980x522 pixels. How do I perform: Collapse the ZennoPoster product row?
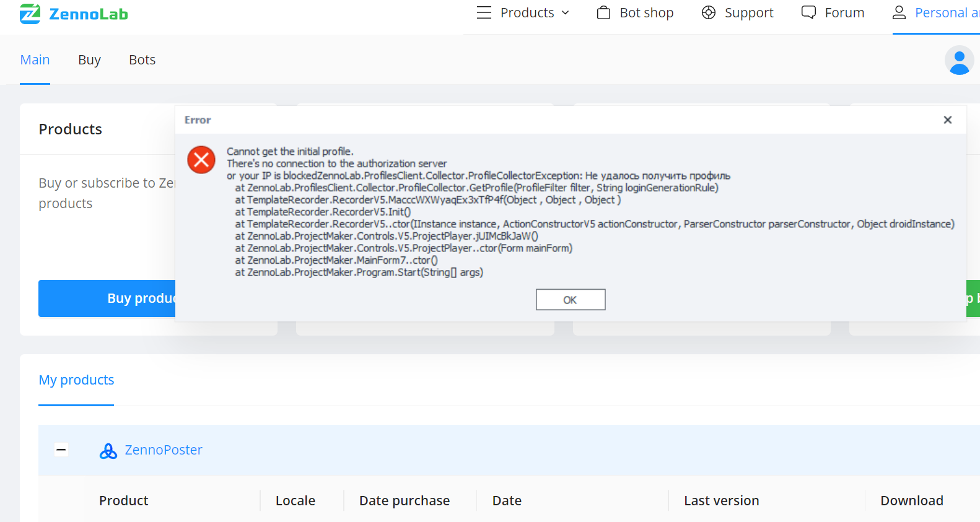tap(61, 450)
